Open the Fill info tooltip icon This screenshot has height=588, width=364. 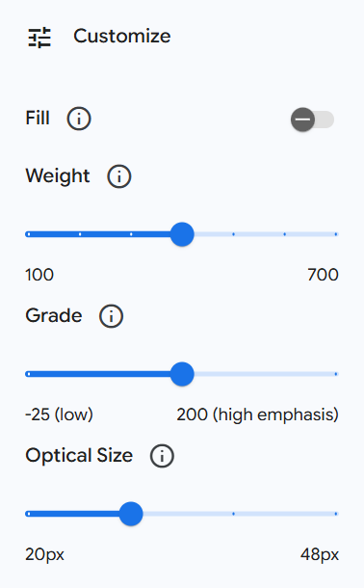coord(79,119)
